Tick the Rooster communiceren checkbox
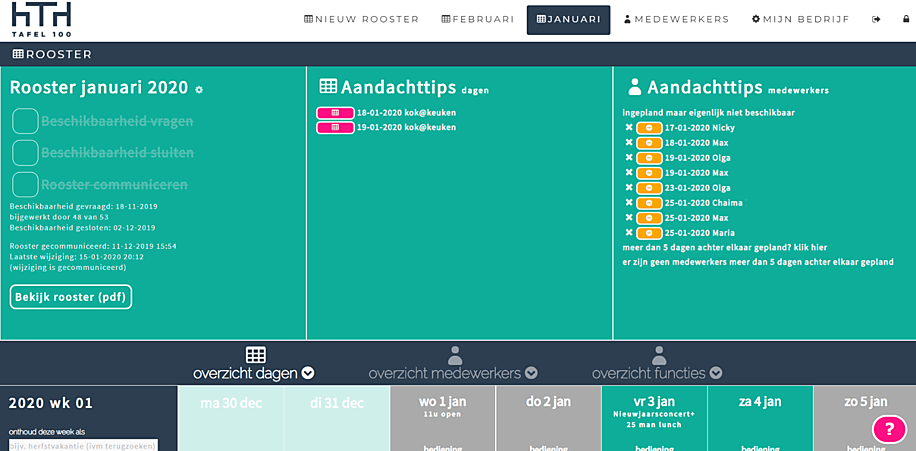 click(26, 185)
